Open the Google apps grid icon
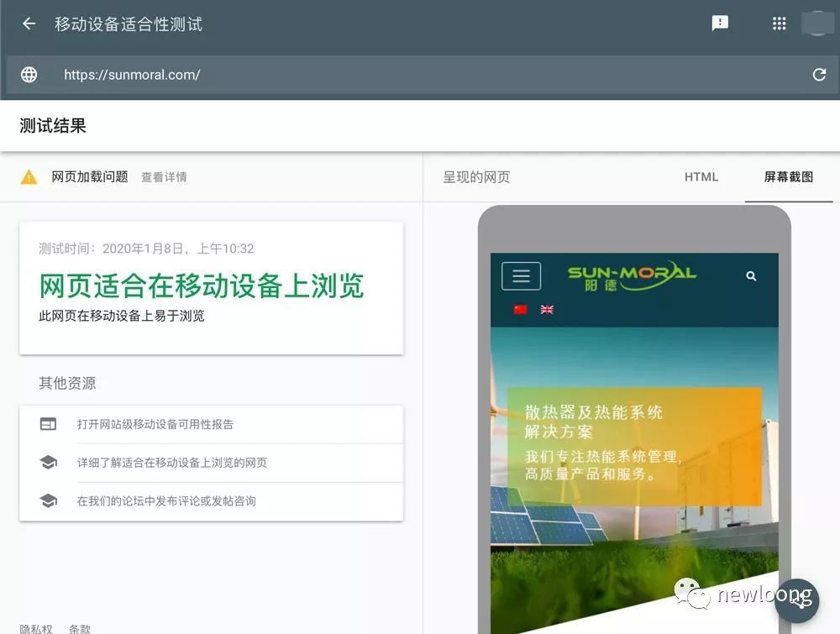 tap(779, 23)
